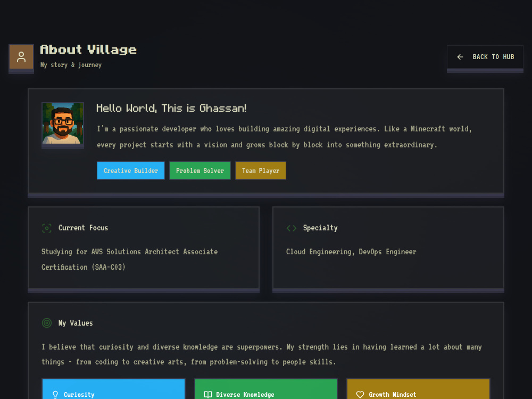Click the 'Specialty' card title

pos(320,228)
